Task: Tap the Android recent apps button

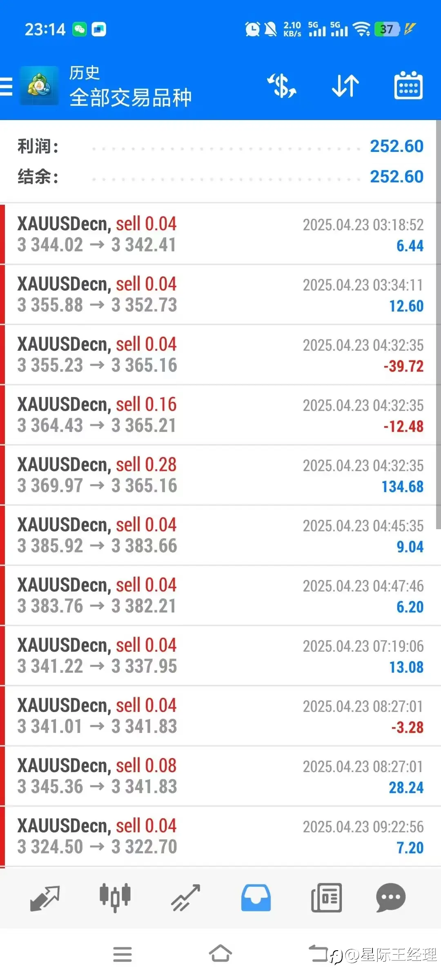Action: [122, 954]
